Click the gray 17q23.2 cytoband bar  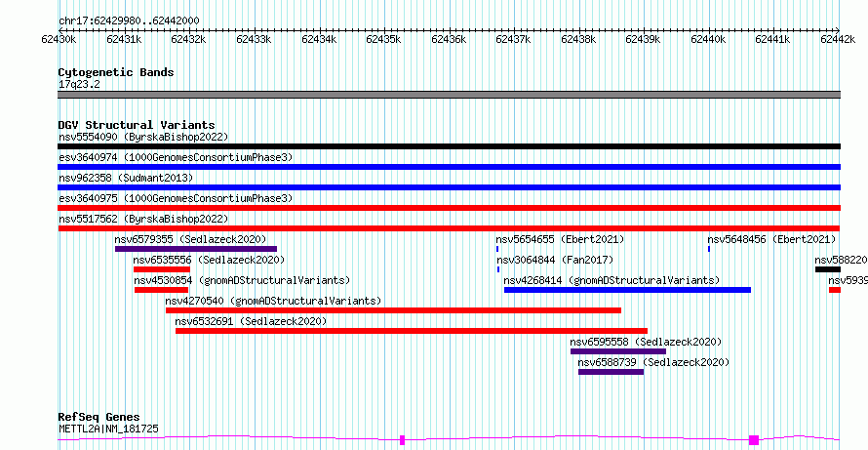tap(449, 95)
